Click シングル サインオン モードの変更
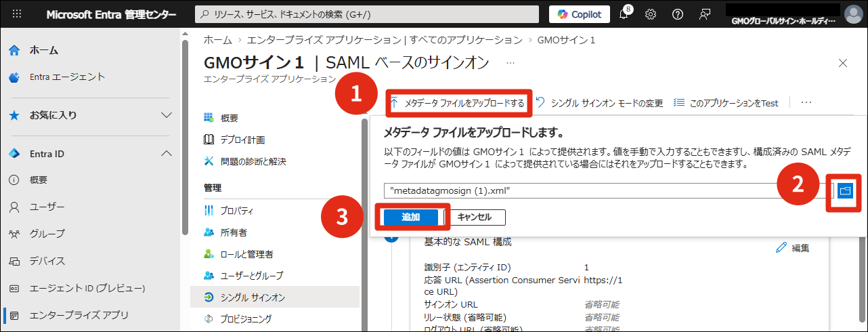The width and height of the screenshot is (868, 332). pyautogui.click(x=599, y=103)
